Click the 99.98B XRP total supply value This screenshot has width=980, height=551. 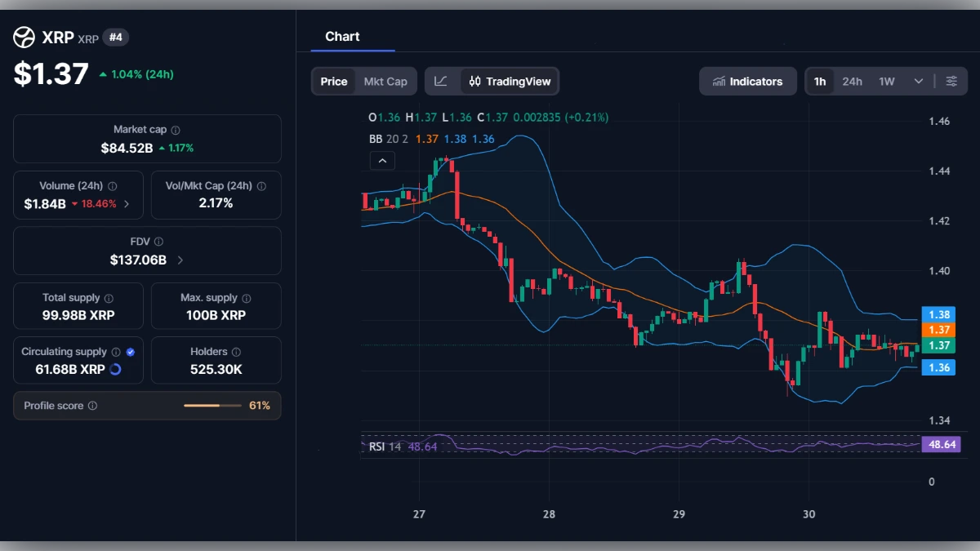[78, 315]
